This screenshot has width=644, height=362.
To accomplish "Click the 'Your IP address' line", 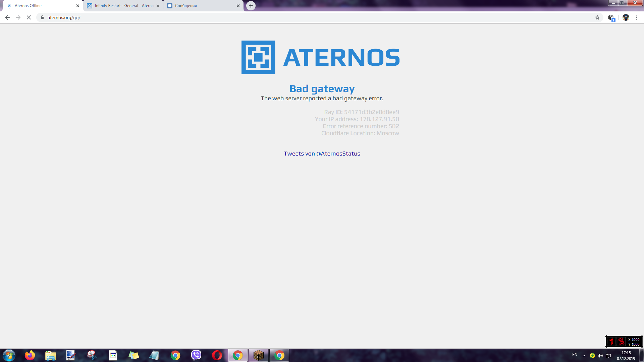I will pos(357,119).
